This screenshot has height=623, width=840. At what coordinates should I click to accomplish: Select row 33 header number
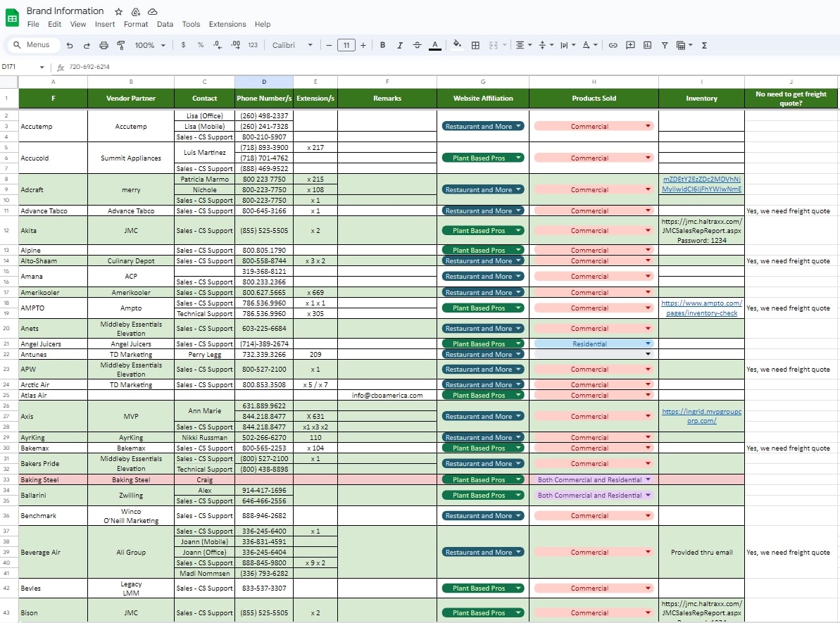[x=6, y=480]
